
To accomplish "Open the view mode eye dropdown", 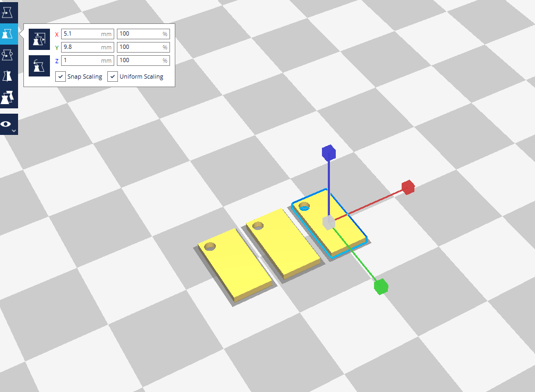I will click(8, 124).
